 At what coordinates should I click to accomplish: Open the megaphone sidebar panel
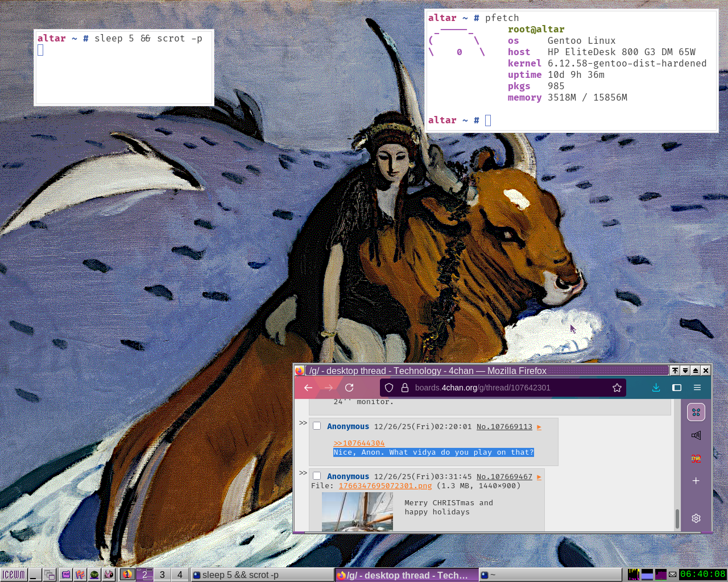(696, 435)
